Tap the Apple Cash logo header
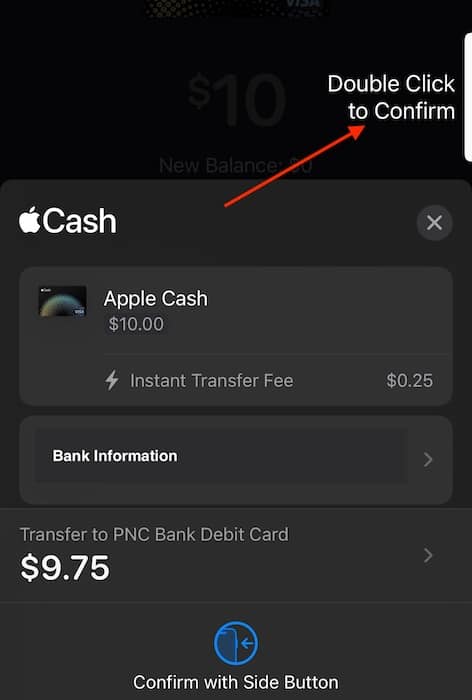Viewport: 472px width, 700px height. click(68, 221)
